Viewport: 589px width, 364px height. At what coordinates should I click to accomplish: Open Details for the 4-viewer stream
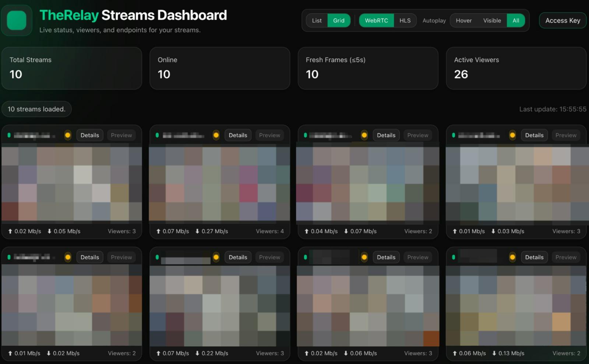pyautogui.click(x=238, y=135)
